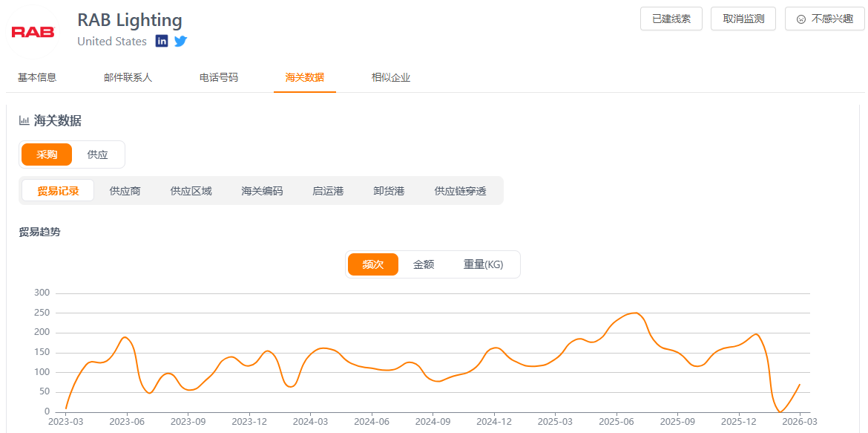The height and width of the screenshot is (433, 868).
Task: Click the 2023-06 x-axis label
Action: click(x=128, y=420)
